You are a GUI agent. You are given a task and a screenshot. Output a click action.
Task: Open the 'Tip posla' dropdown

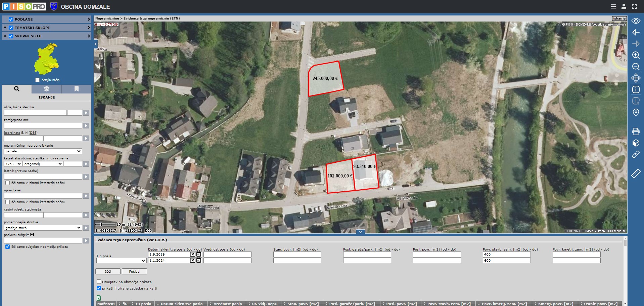pos(121,261)
